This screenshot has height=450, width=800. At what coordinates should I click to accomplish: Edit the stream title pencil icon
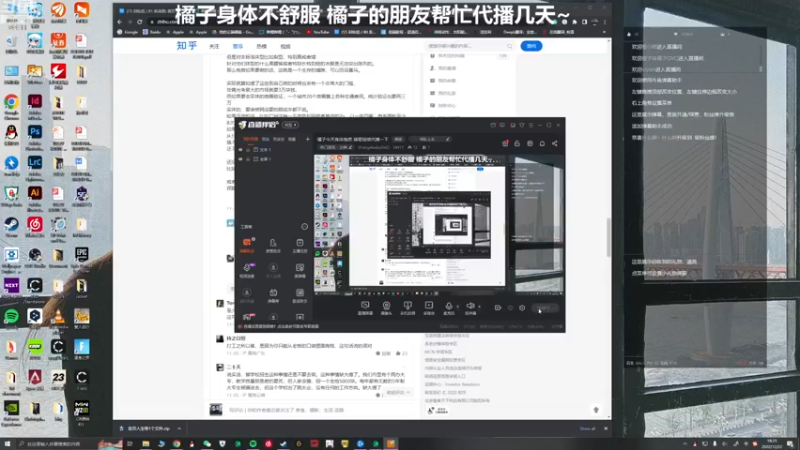448,139
